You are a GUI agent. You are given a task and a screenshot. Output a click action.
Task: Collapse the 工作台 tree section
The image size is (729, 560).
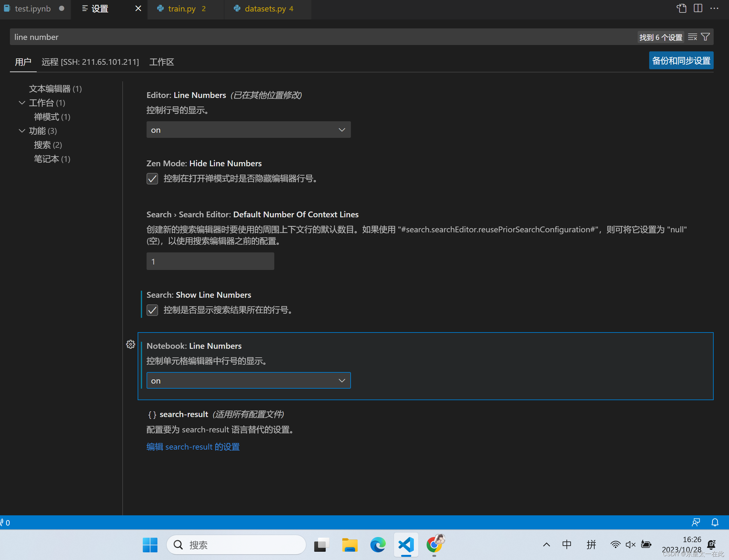22,103
